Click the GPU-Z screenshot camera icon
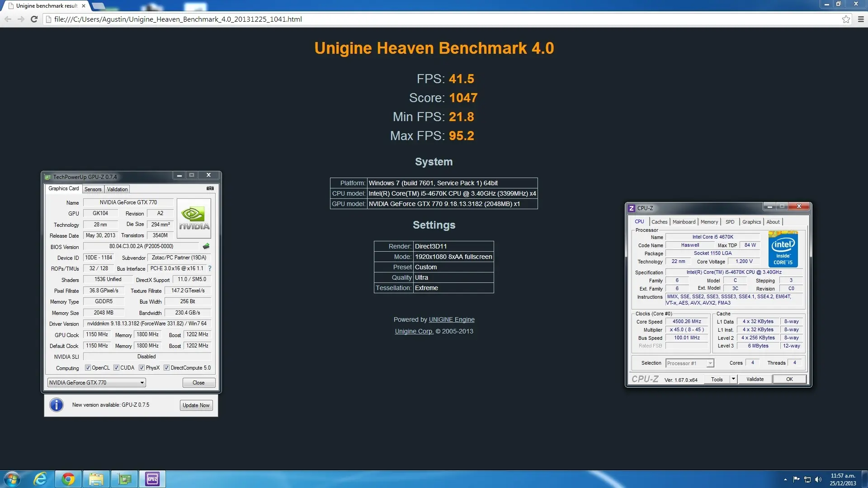Image resolution: width=868 pixels, height=488 pixels. 210,188
